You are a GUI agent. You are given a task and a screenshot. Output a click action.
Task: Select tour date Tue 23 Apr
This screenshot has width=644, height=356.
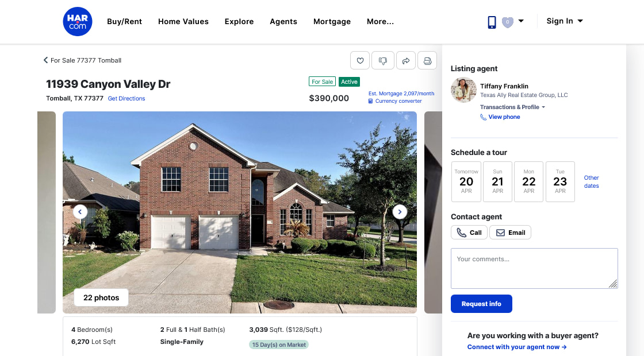tap(560, 181)
